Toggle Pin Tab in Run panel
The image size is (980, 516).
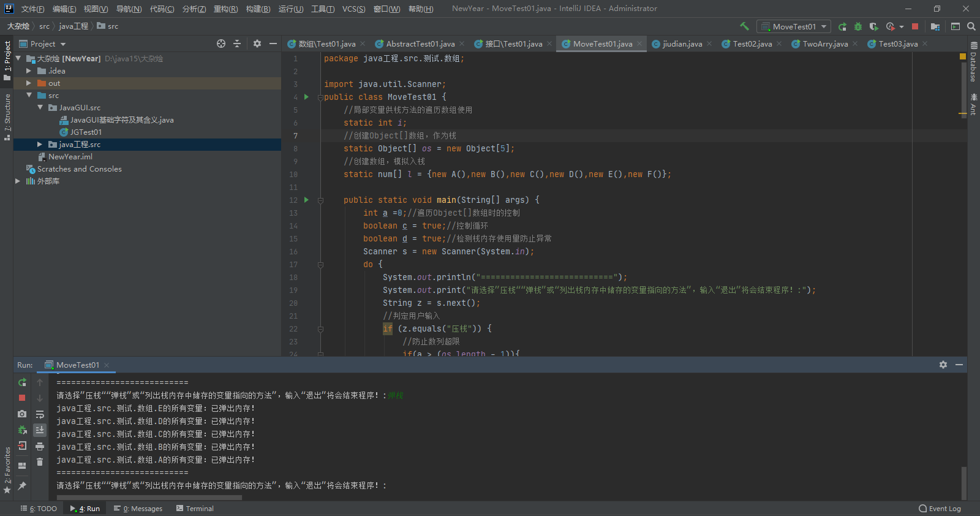(22, 485)
